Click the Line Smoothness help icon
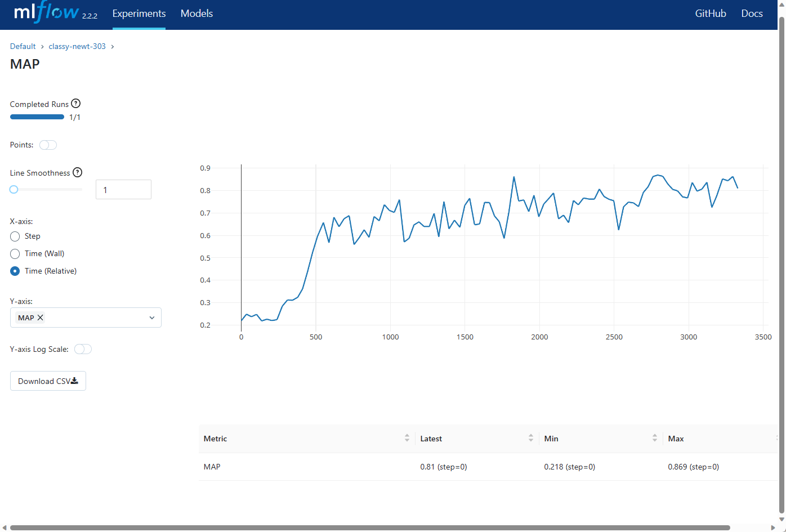This screenshot has width=786, height=532. [x=78, y=172]
